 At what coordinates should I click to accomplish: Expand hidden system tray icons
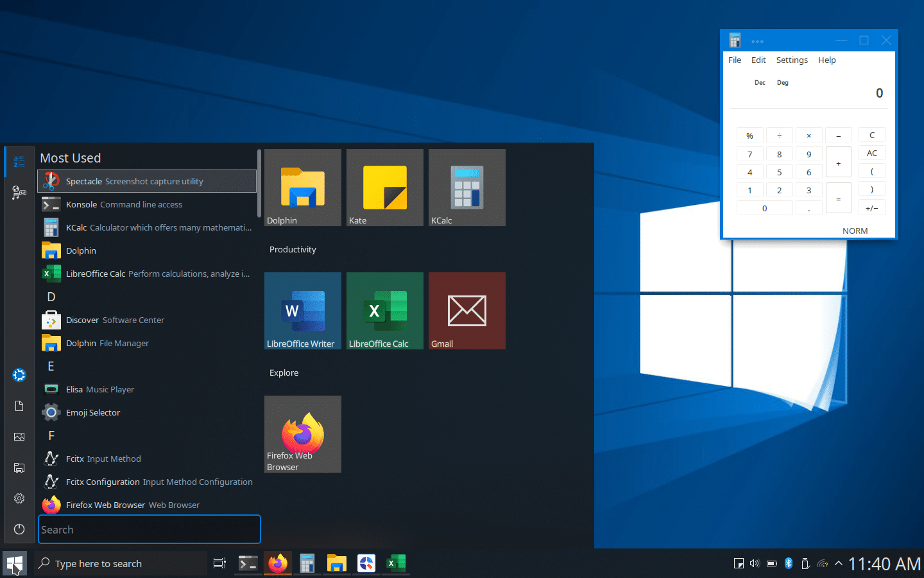point(839,563)
